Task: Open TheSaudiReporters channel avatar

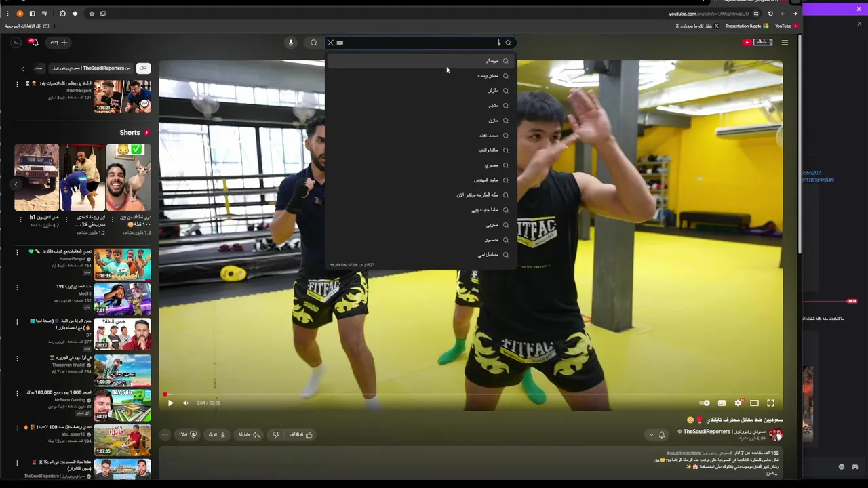Action: coord(776,434)
